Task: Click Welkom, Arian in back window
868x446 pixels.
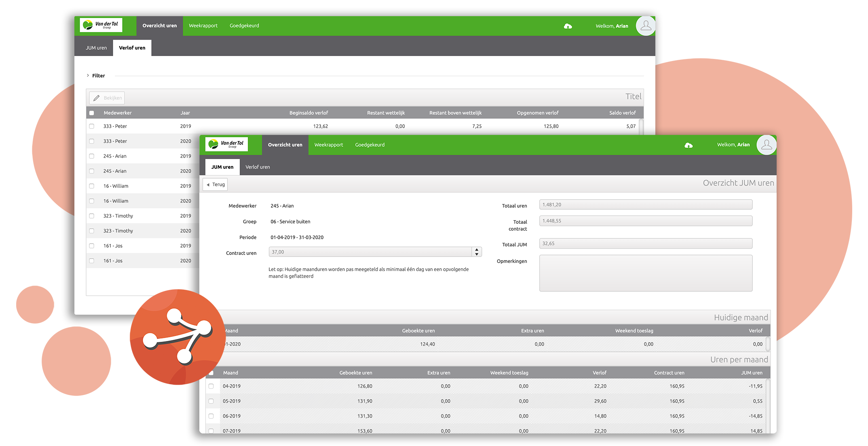Action: [612, 26]
